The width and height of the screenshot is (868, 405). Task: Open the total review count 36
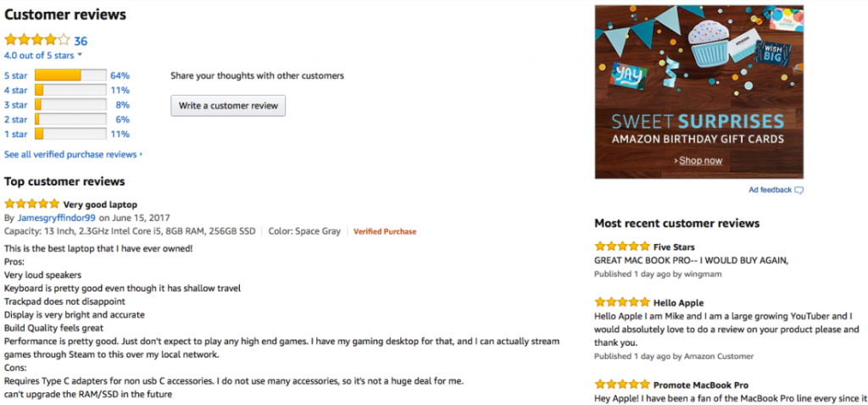[81, 41]
